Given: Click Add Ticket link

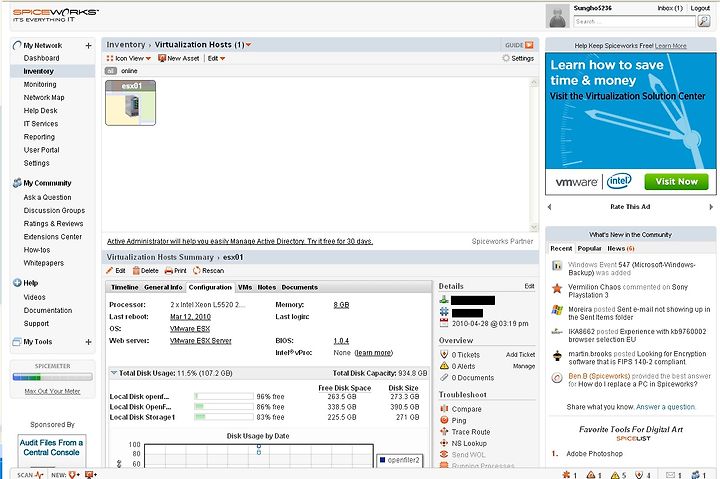Looking at the screenshot, I should 520,355.
